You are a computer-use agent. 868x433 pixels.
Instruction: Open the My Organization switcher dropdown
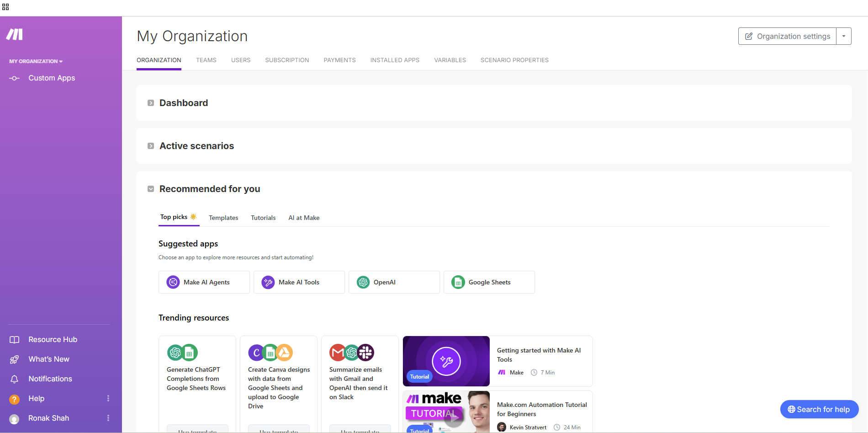pyautogui.click(x=36, y=61)
